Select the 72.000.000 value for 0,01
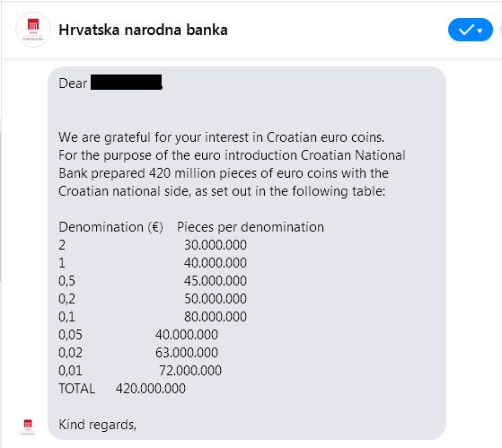The image size is (502, 448). [x=190, y=371]
